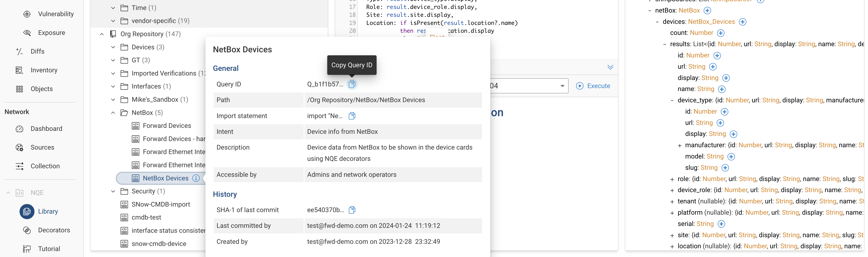
Task: Expand the Security folder
Action: tap(113, 191)
